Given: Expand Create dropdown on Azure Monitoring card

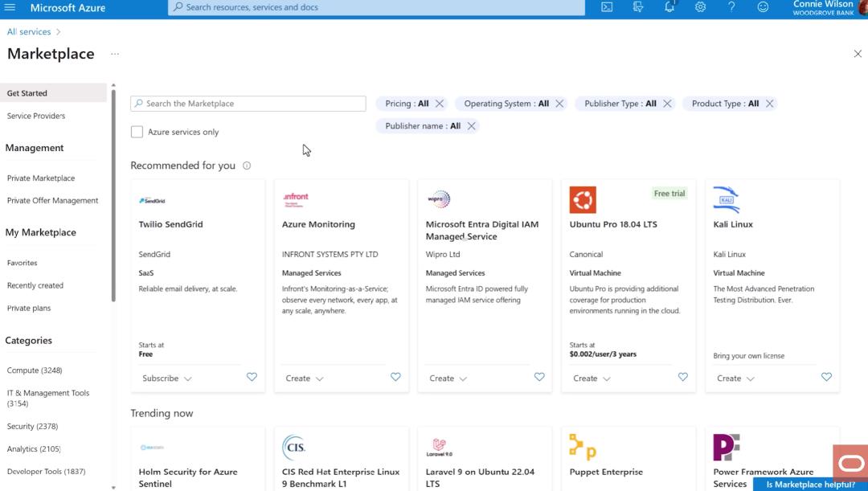Looking at the screenshot, I should tap(305, 378).
